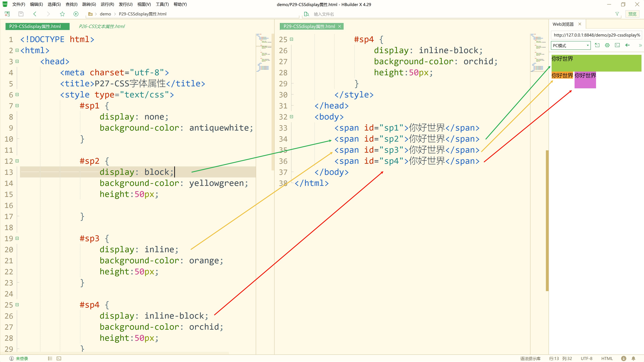The height and width of the screenshot is (362, 644).
Task: Click the UTF-8 encoding indicator
Action: coord(586,358)
